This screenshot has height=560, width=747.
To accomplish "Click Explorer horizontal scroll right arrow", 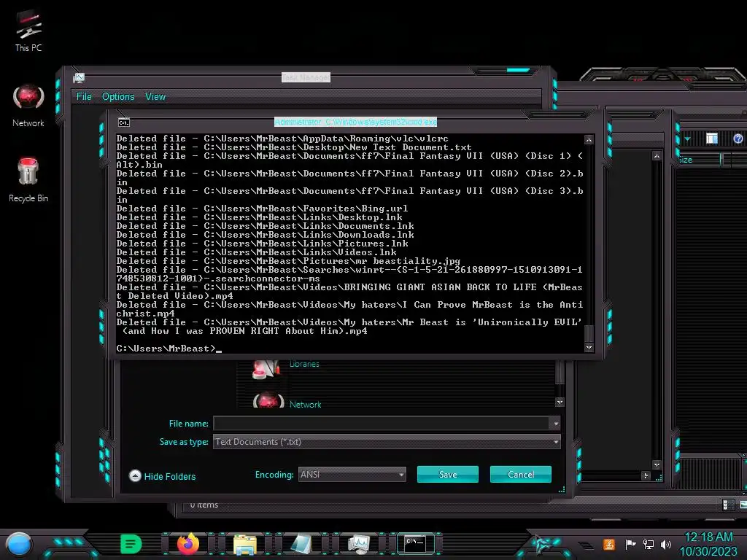I will 646,475.
